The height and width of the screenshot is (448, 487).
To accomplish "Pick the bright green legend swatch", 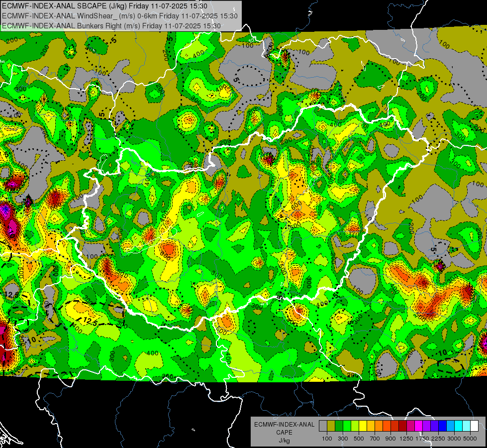I will [347, 426].
